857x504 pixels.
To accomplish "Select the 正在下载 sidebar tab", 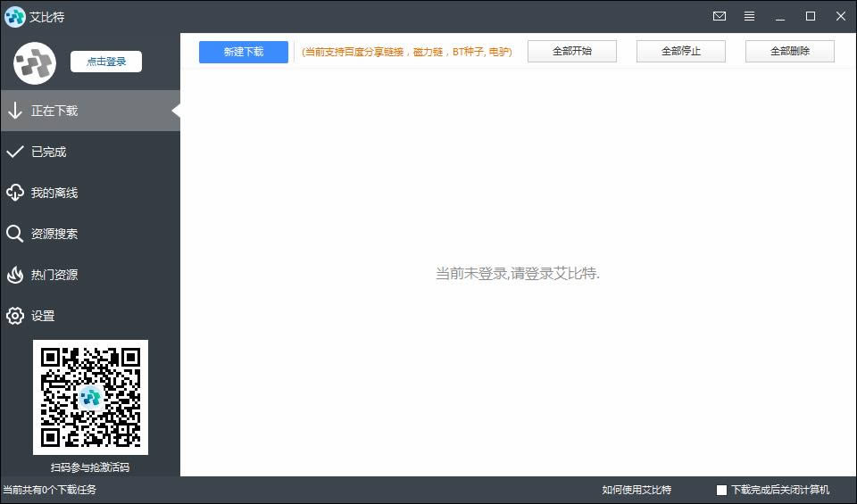I will point(54,111).
